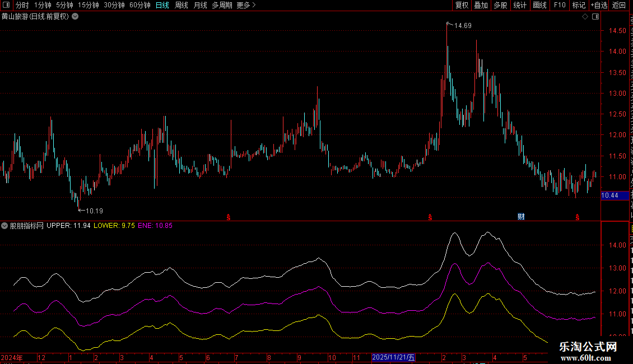The height and width of the screenshot is (364, 633).
Task: Select the 15分钟 period tab
Action: click(x=88, y=5)
